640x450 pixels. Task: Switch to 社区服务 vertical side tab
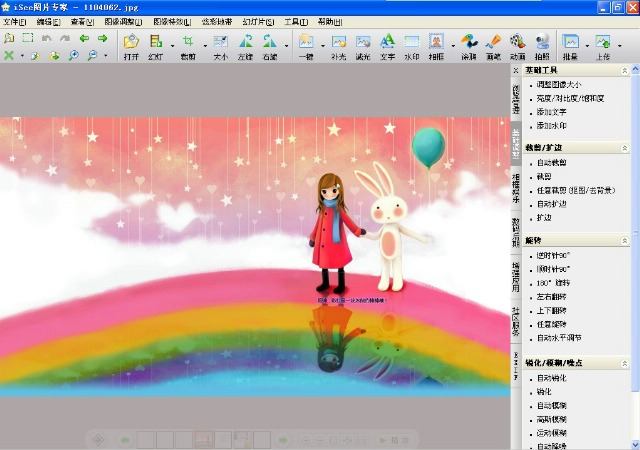click(516, 321)
